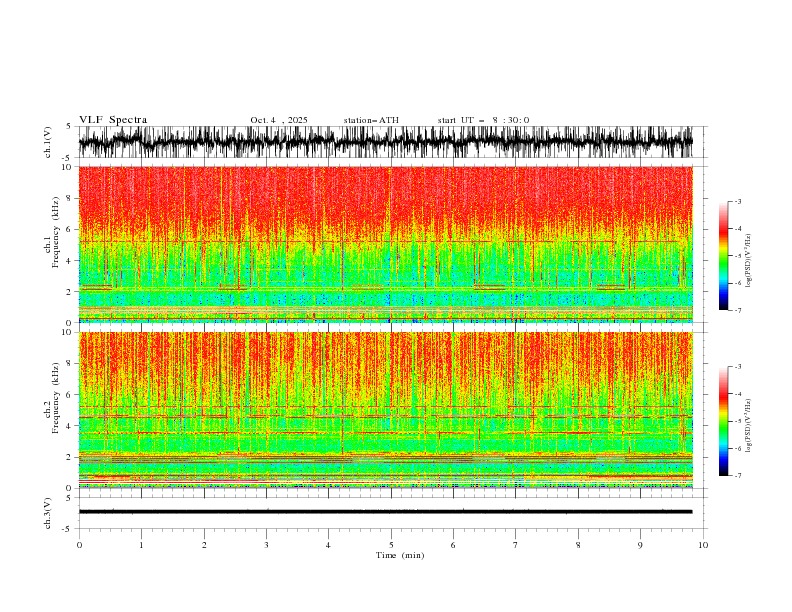Click the "-7" tick on ch.2 color bar
792x612 pixels.
tap(737, 475)
